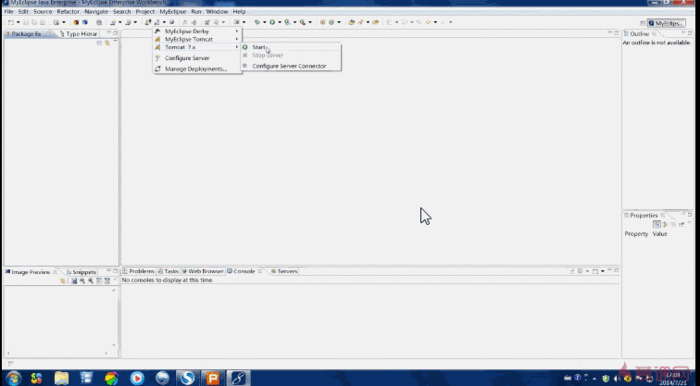Show categories icon in Properties panel
Viewport: 700px width, 386px height.
(656, 224)
